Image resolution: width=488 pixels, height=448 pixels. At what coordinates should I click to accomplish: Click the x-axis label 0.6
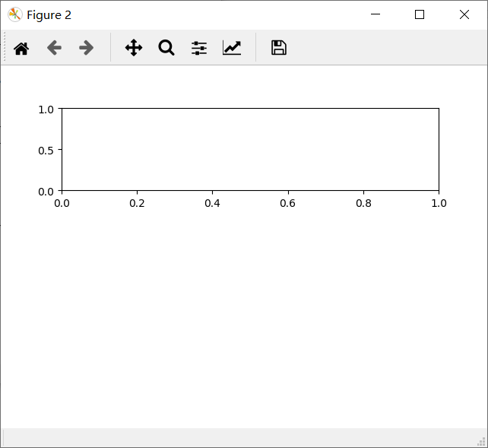(x=287, y=203)
